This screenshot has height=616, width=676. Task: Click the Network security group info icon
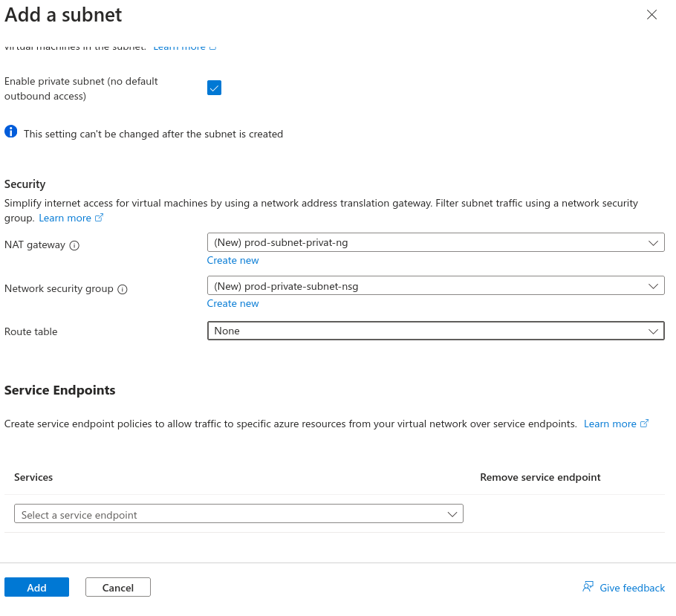click(123, 289)
